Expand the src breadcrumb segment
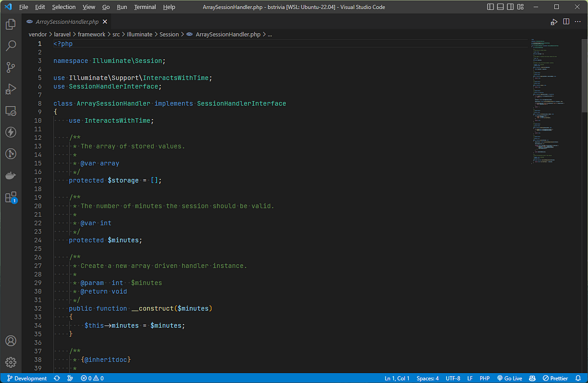This screenshot has height=383, width=588. pos(116,34)
